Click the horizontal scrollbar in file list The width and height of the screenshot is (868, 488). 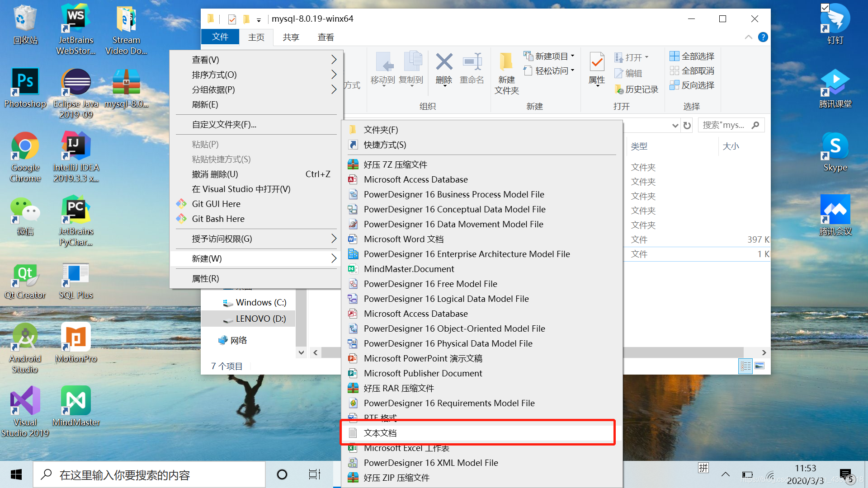pyautogui.click(x=683, y=352)
